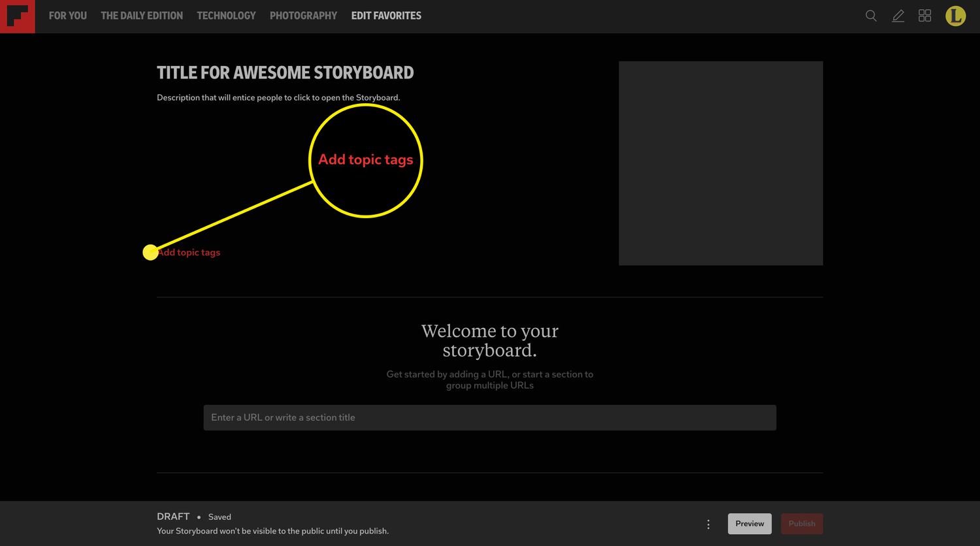980x546 pixels.
Task: Open the four-square grid icon
Action: [924, 16]
